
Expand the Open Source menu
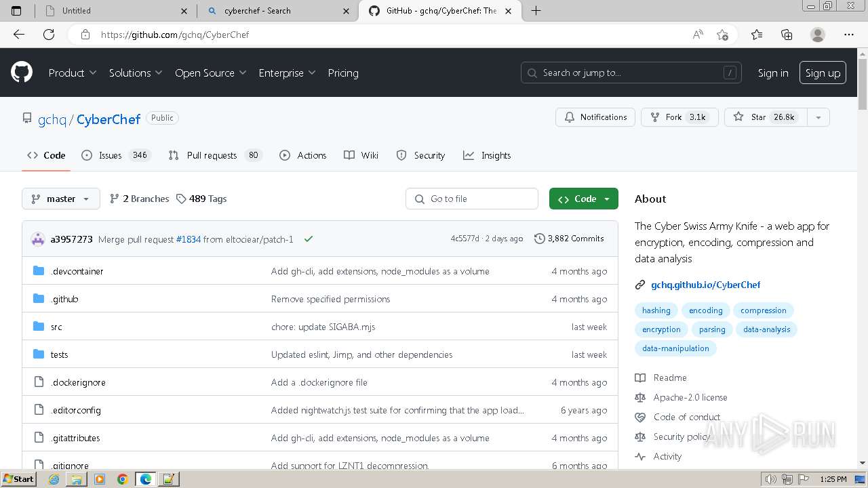(x=210, y=73)
